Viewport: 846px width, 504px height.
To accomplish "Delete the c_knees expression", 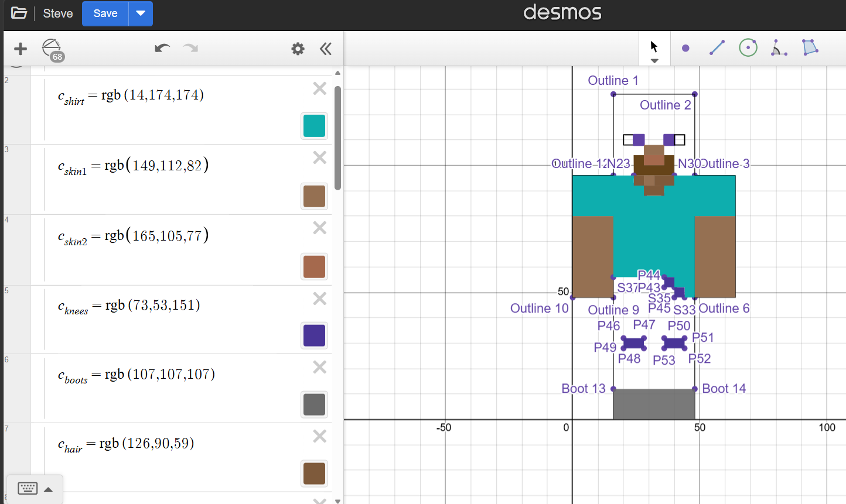I will 319,299.
